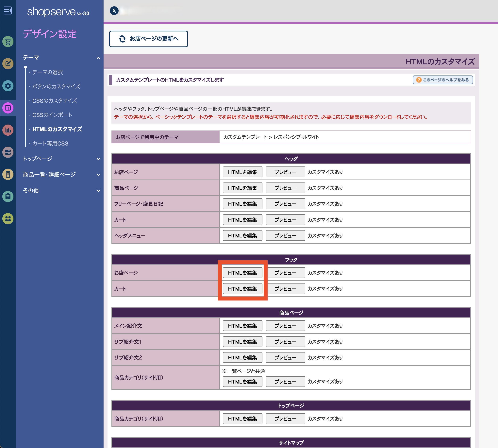
Task: Collapse the テーマ menu section
Action: [98, 58]
